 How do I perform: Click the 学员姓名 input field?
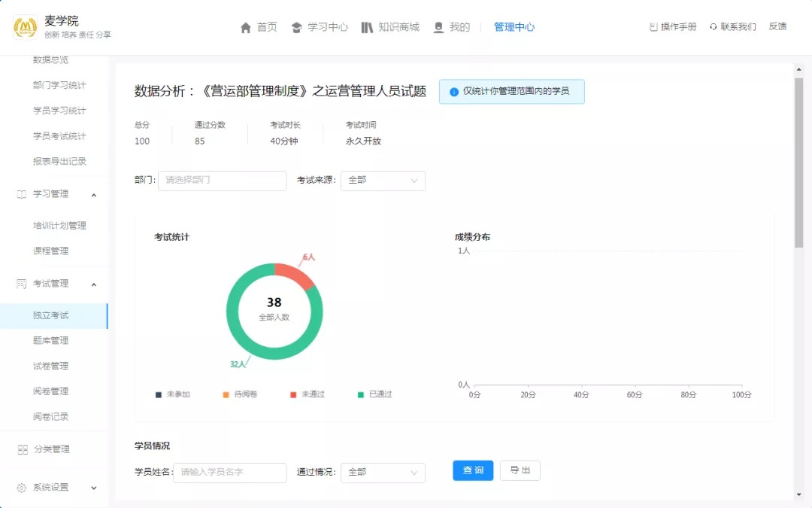coord(229,473)
